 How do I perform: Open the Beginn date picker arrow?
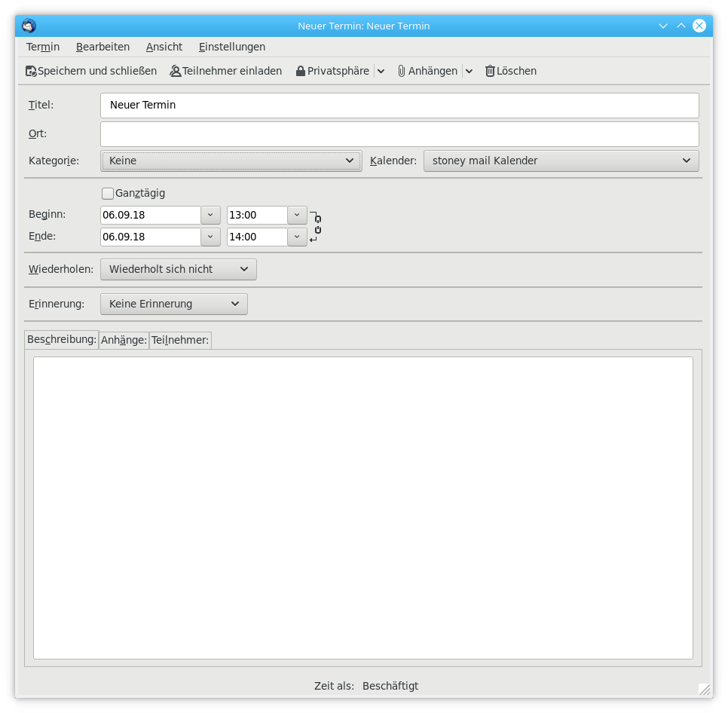[211, 215]
